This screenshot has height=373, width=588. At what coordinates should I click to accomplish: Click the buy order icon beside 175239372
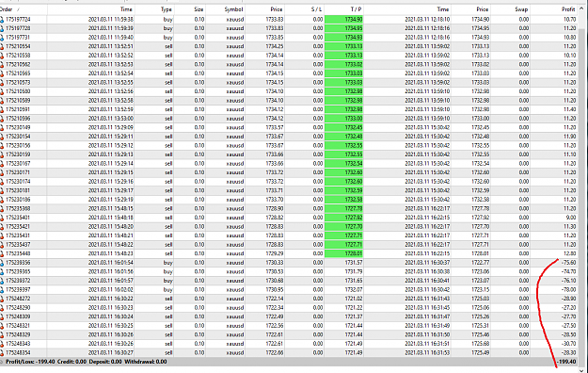tap(2, 281)
